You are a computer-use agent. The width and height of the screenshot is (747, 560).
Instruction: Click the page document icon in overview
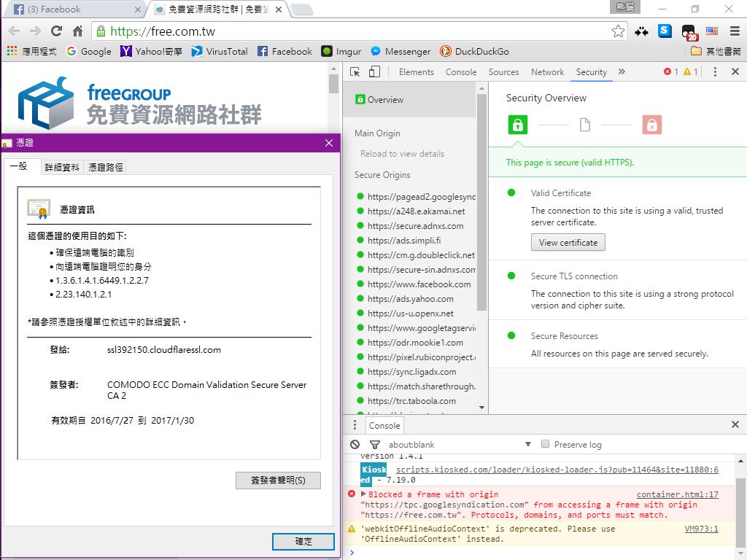tap(584, 125)
